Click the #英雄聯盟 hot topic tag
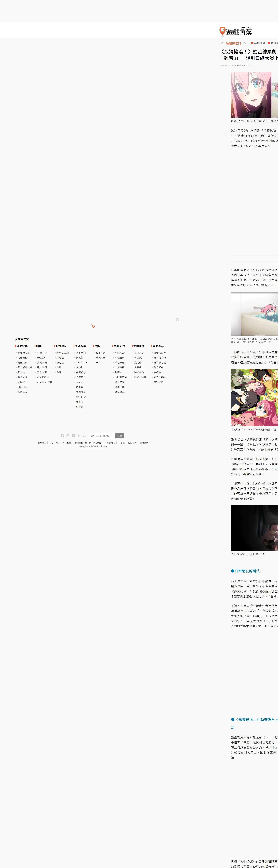Viewport: 278px width, 868px height. click(258, 43)
